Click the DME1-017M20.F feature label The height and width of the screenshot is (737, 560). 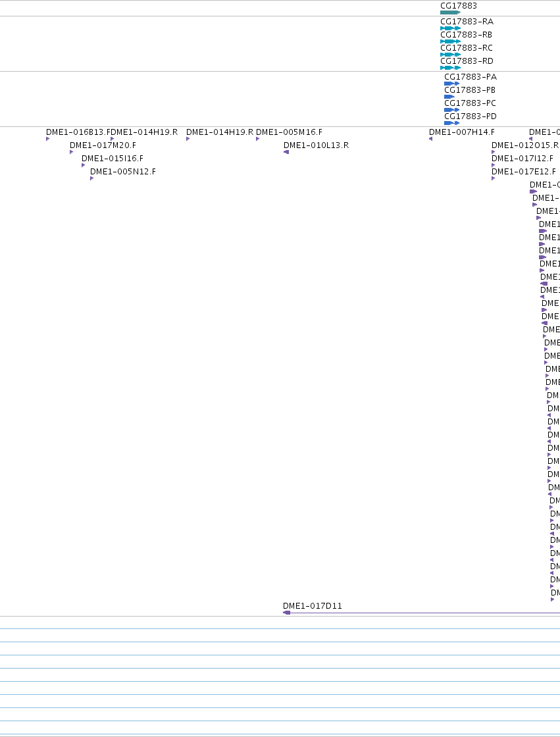(x=103, y=145)
